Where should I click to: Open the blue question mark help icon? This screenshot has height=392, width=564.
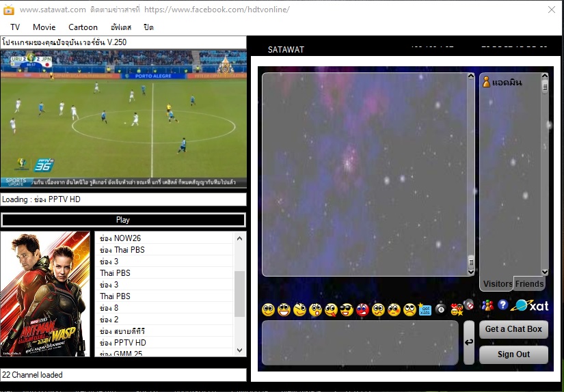pyautogui.click(x=503, y=305)
